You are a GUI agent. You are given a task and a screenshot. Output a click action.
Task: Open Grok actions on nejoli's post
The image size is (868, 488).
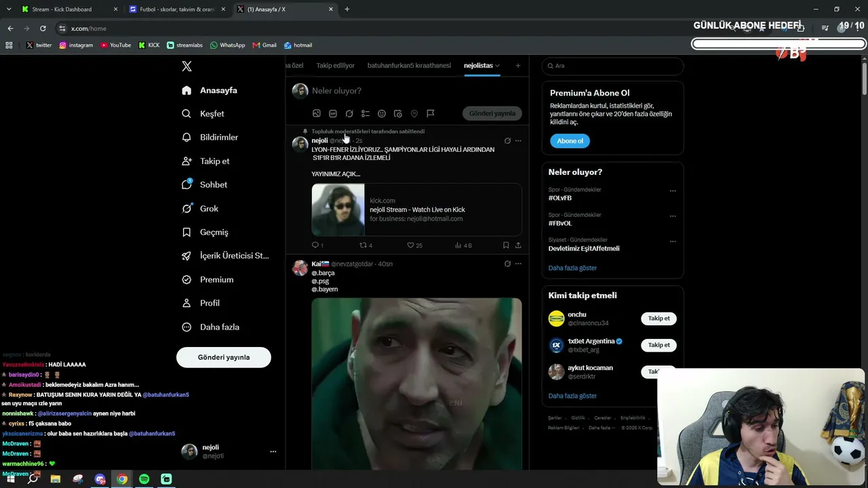tap(507, 141)
